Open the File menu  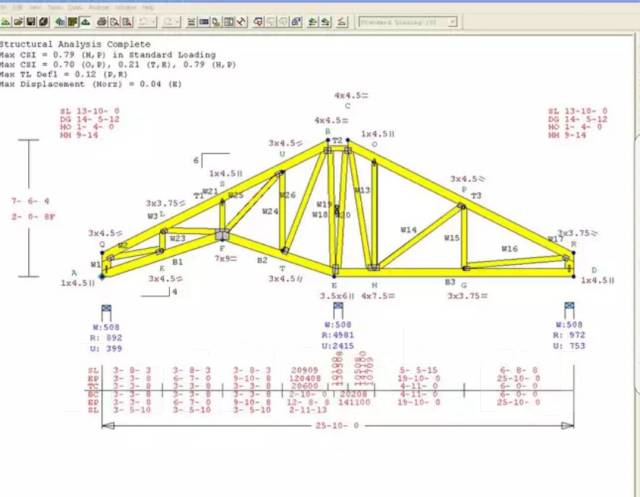click(5, 7)
